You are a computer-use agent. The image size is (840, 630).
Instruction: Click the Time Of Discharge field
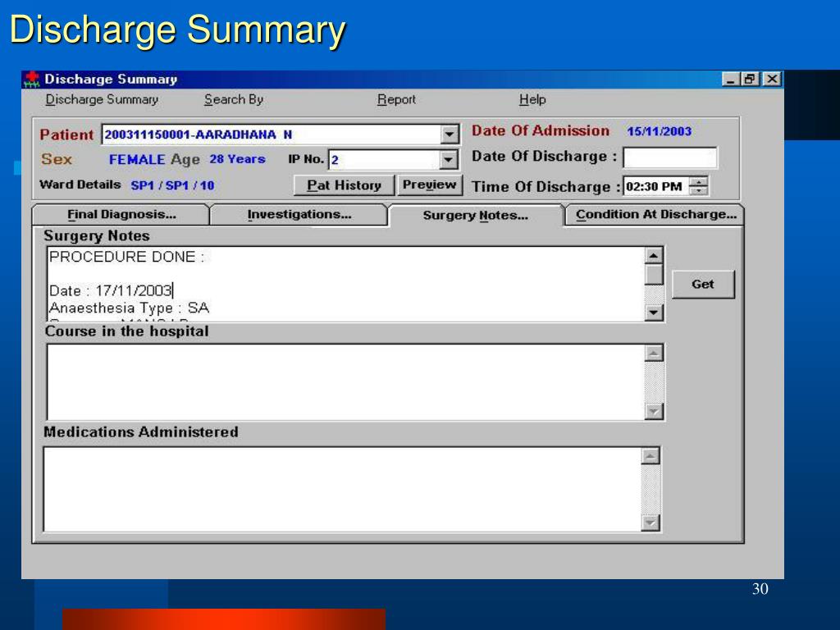click(657, 186)
